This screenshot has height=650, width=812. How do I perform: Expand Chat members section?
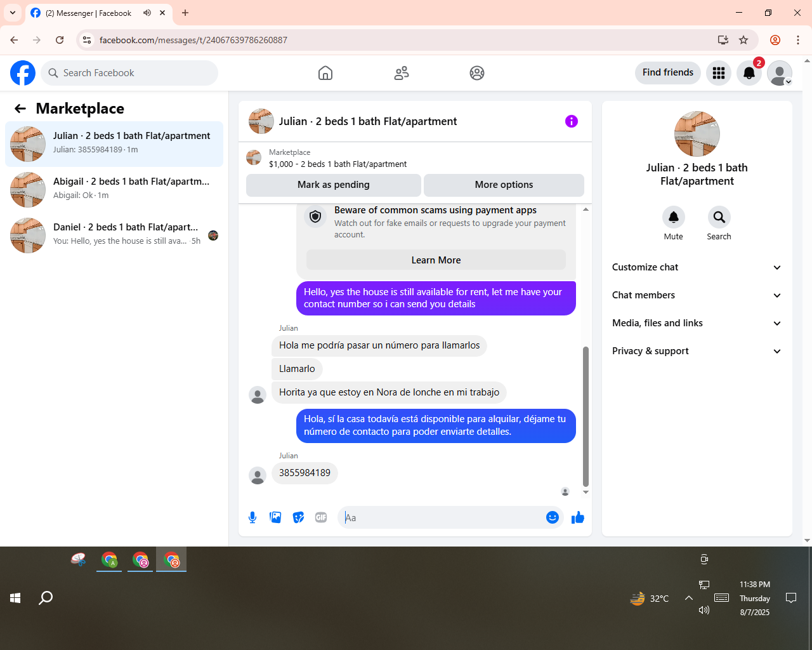click(697, 295)
